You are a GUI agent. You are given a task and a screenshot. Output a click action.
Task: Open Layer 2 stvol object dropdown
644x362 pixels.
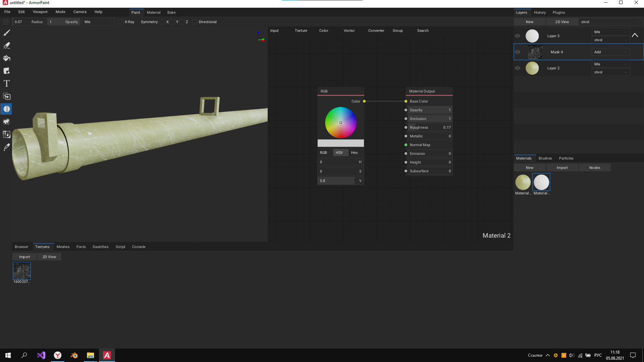[x=610, y=72]
